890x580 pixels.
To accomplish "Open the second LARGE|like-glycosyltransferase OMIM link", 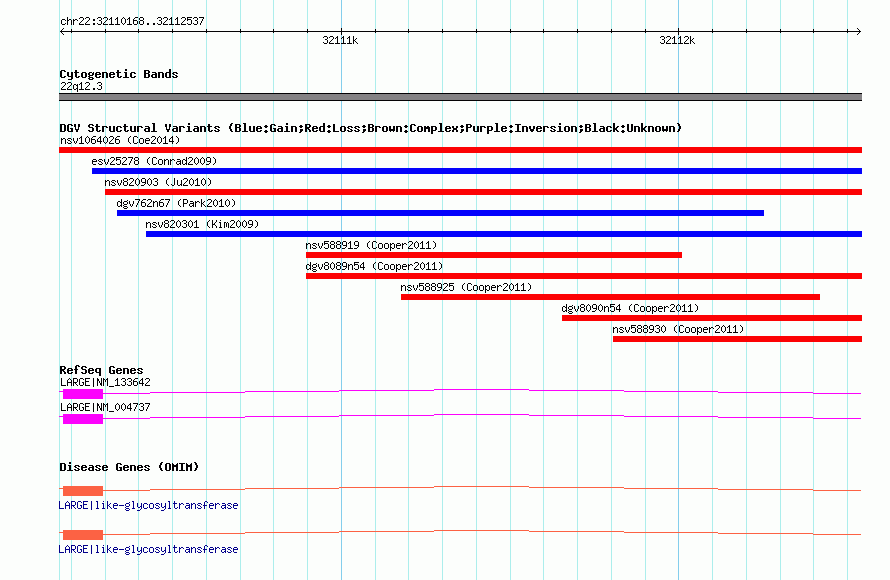I will 148,549.
